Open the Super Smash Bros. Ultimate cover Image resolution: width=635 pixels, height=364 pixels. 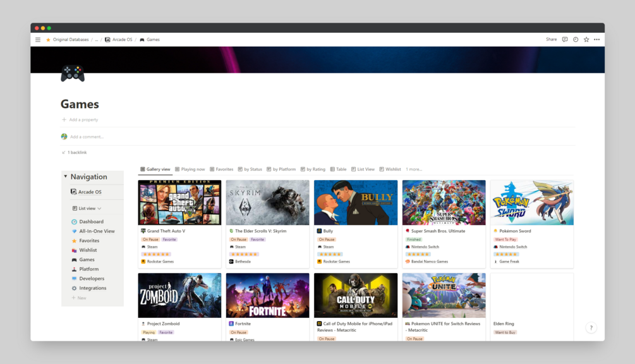(x=444, y=202)
